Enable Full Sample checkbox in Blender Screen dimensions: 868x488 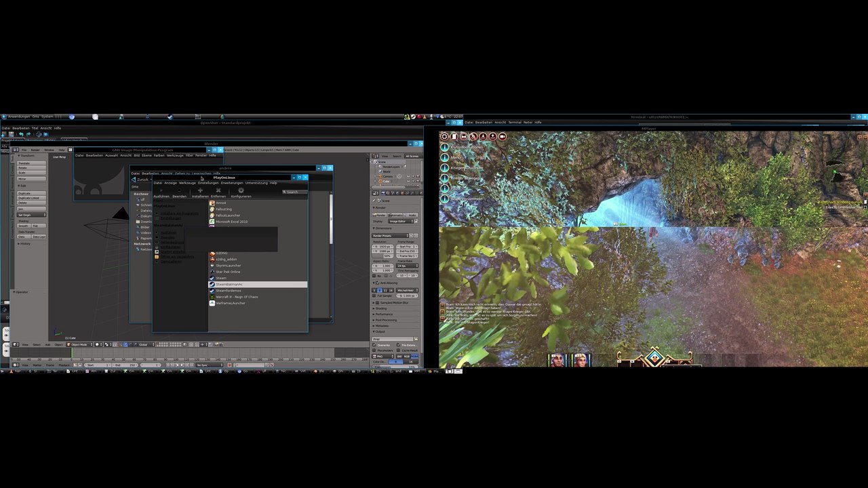(374, 296)
